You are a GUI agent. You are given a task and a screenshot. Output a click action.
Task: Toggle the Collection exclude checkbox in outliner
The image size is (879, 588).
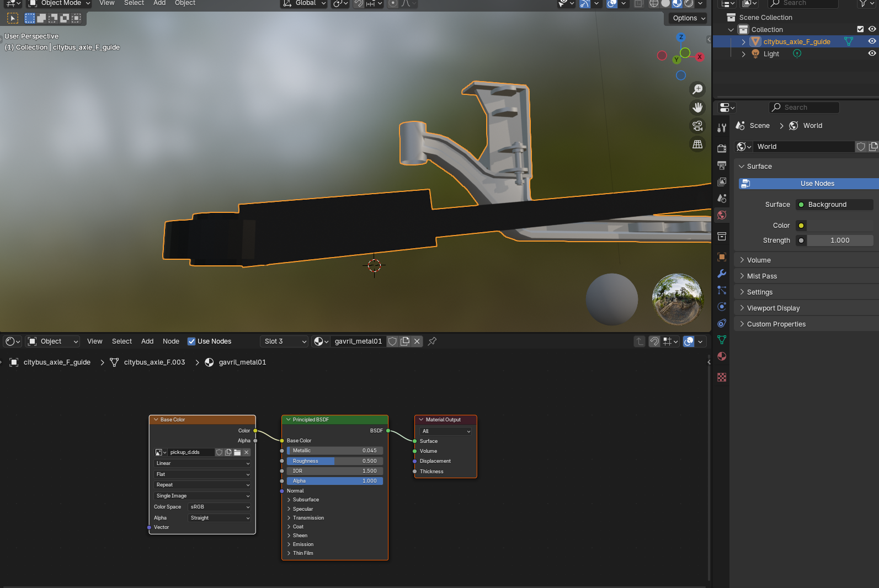tap(860, 29)
